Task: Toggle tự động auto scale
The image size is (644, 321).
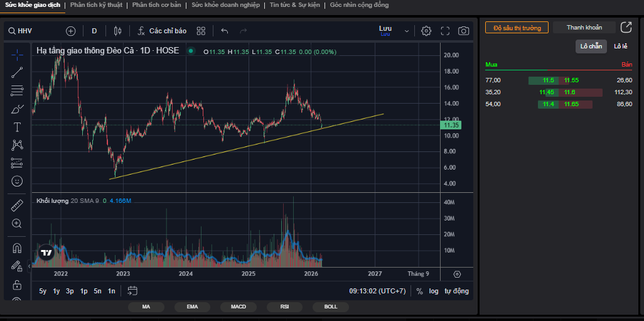Action: point(456,291)
